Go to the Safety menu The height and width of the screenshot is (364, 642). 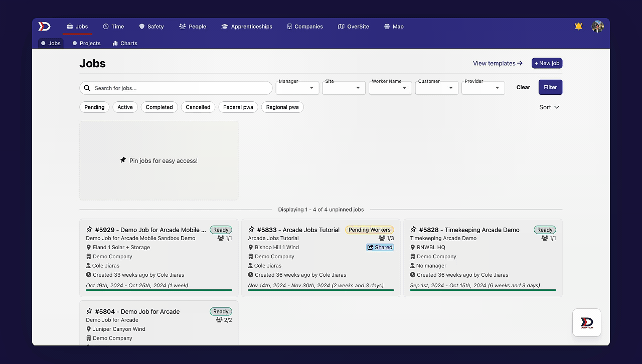(x=151, y=27)
